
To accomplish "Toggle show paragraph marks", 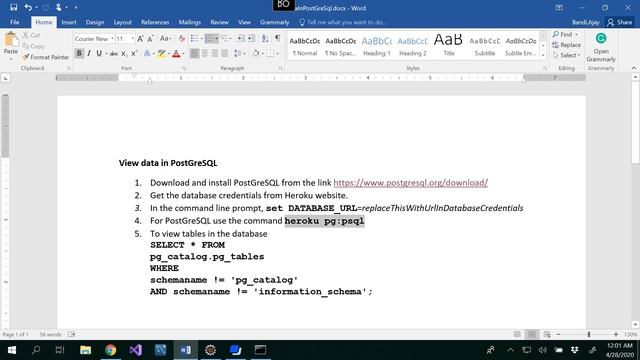I will 278,39.
